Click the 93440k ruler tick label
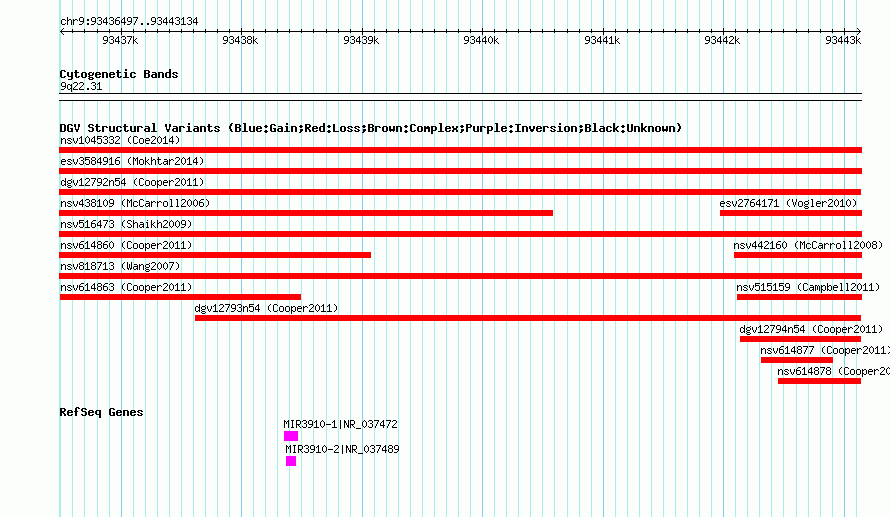This screenshot has width=890, height=517. click(x=481, y=40)
